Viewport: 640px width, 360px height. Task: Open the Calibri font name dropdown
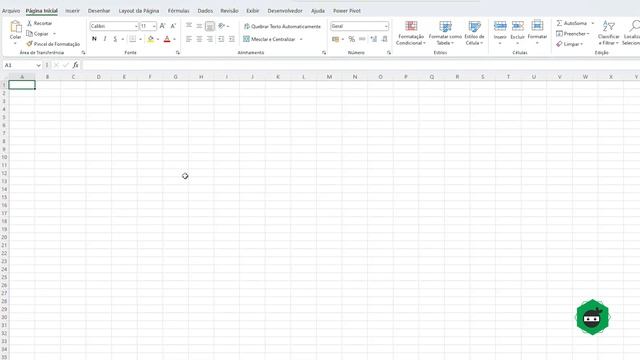point(136,26)
